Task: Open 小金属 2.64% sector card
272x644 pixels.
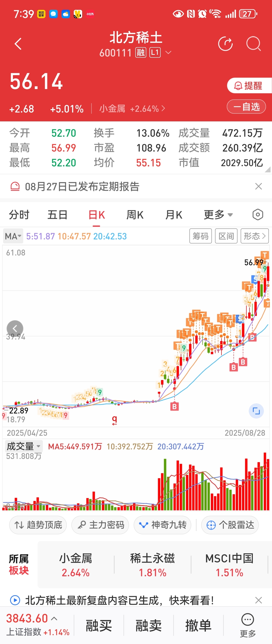Action: coord(76,565)
